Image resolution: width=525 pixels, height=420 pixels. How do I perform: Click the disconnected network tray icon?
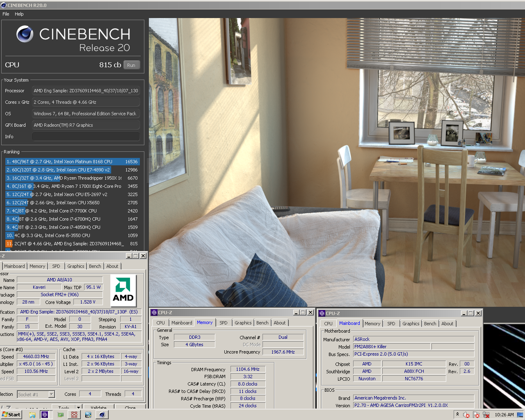coord(486,415)
